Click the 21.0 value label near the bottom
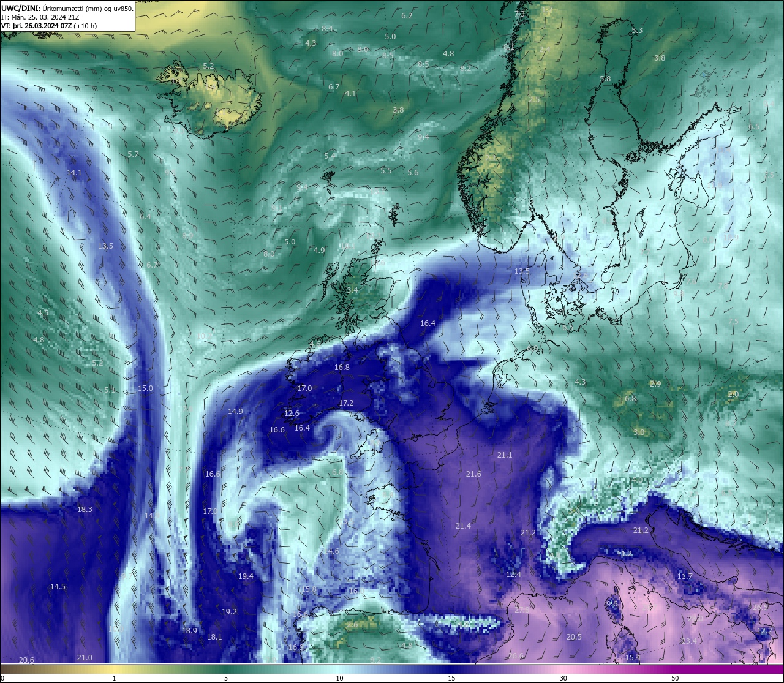This screenshot has width=784, height=683. tap(85, 658)
